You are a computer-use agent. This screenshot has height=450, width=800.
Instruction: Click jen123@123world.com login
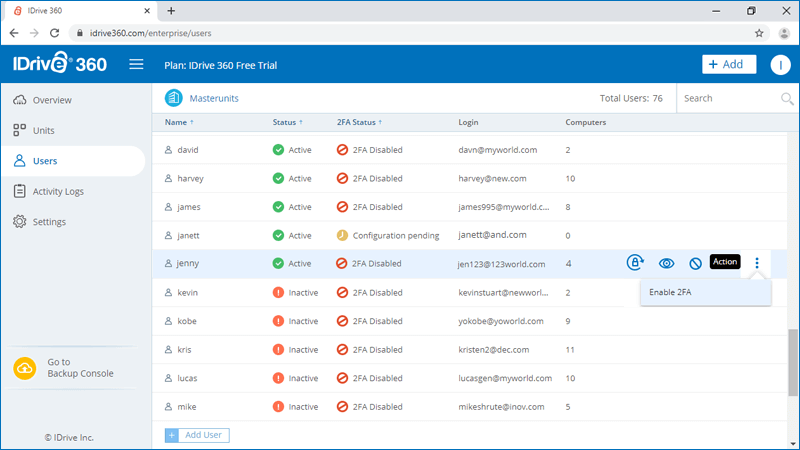pyautogui.click(x=501, y=264)
